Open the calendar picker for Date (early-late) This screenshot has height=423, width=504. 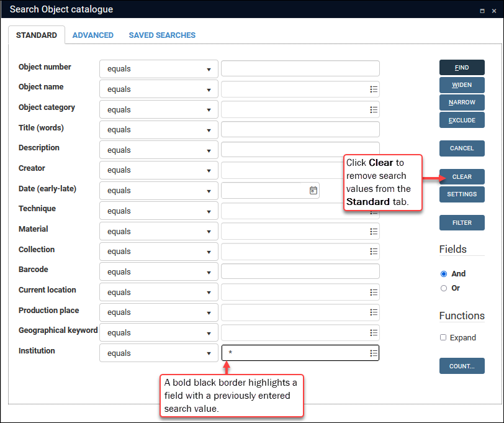coord(313,190)
